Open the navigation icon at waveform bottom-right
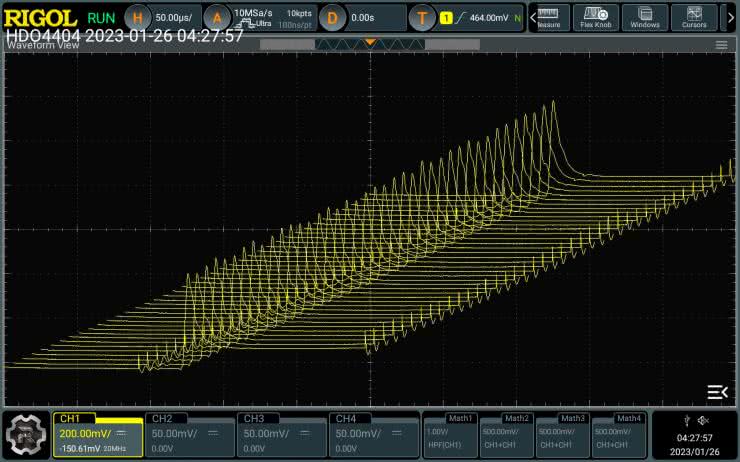The width and height of the screenshot is (740, 462). (716, 391)
